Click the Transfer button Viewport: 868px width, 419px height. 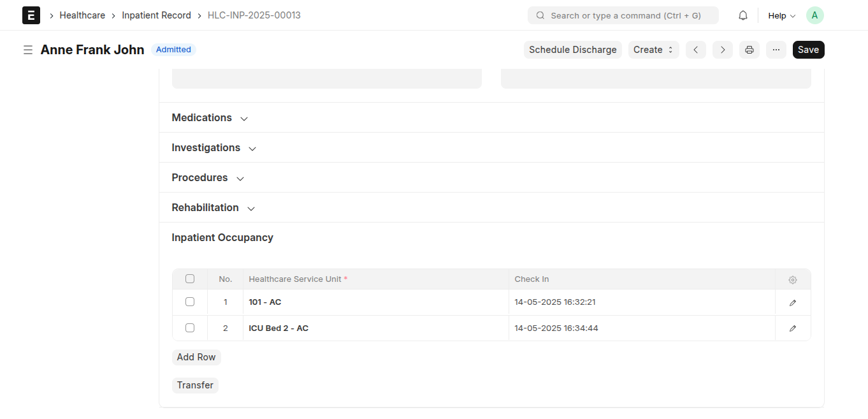[195, 385]
